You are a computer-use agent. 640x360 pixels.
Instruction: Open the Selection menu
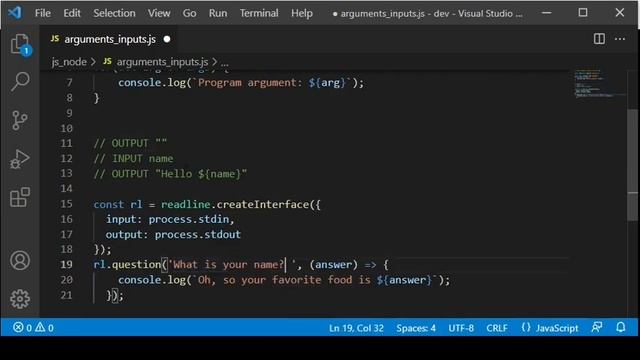(x=114, y=13)
